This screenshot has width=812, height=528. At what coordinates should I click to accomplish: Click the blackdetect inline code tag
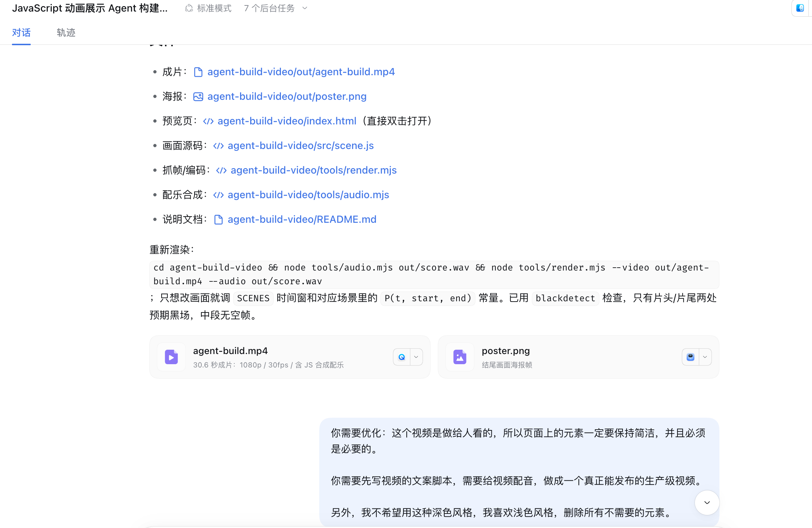(x=565, y=298)
